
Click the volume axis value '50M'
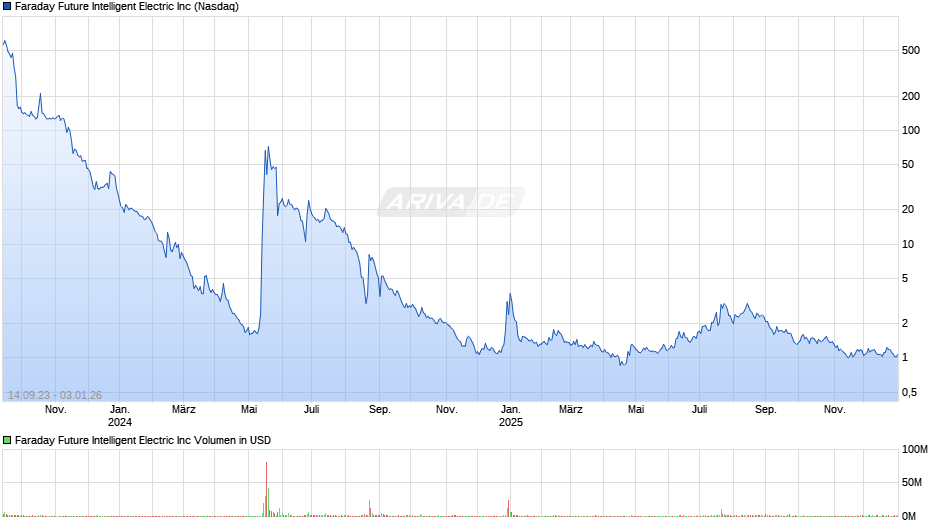click(911, 482)
